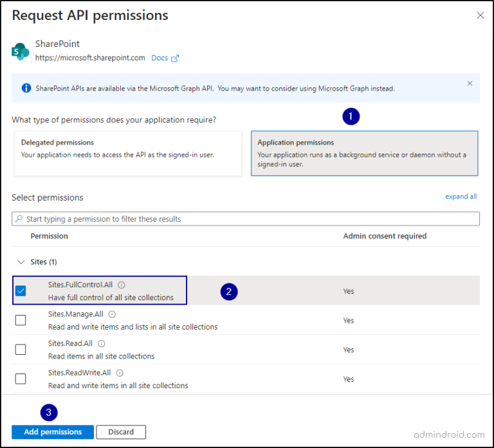Click the search magnifier icon in filter box

pyautogui.click(x=19, y=219)
